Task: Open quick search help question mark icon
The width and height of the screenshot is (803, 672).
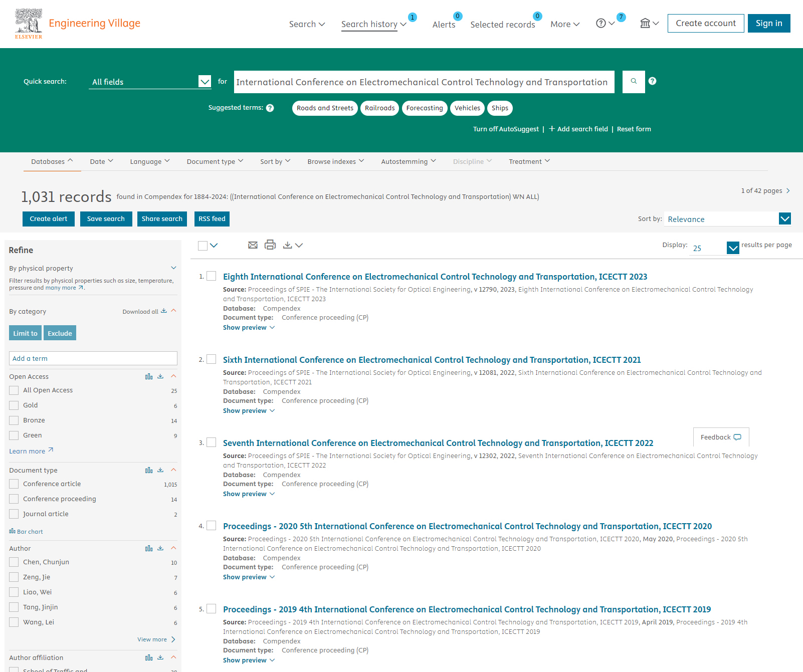Action: (652, 81)
